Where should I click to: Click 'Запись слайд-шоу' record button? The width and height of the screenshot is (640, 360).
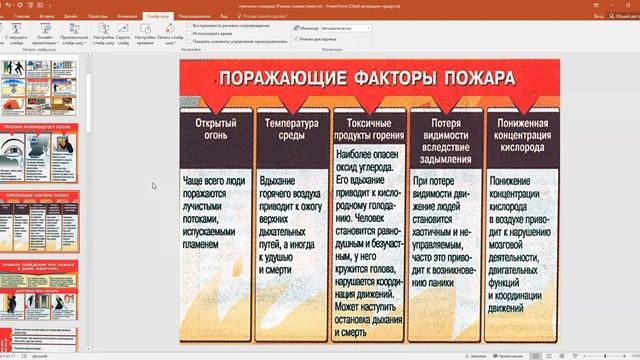point(170,34)
